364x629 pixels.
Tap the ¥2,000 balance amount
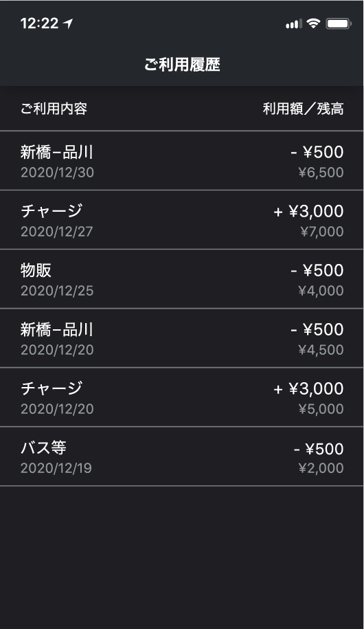pyautogui.click(x=321, y=468)
